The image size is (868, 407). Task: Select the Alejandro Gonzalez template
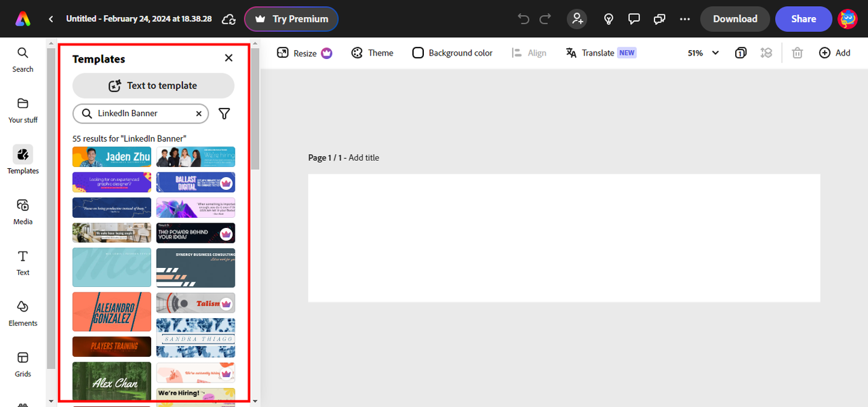(112, 312)
